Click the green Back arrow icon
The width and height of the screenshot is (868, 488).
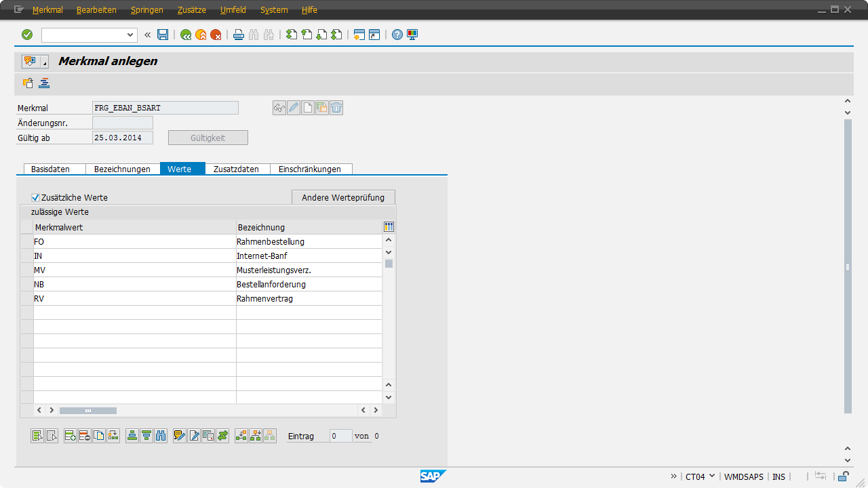point(186,35)
